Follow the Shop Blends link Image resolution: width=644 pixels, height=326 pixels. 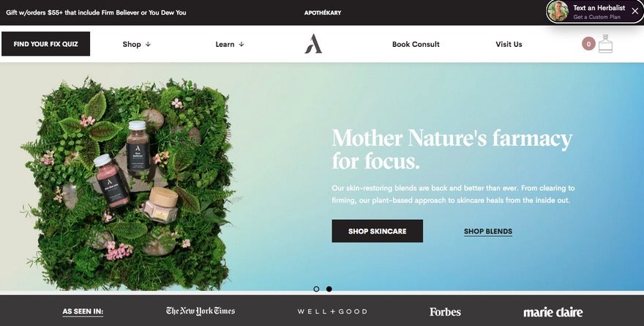pos(488,231)
